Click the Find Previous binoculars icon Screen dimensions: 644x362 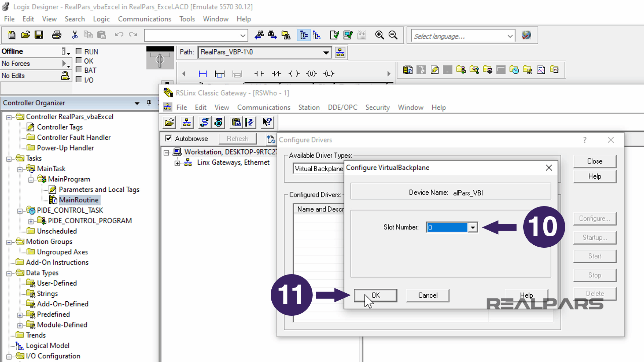(x=259, y=35)
